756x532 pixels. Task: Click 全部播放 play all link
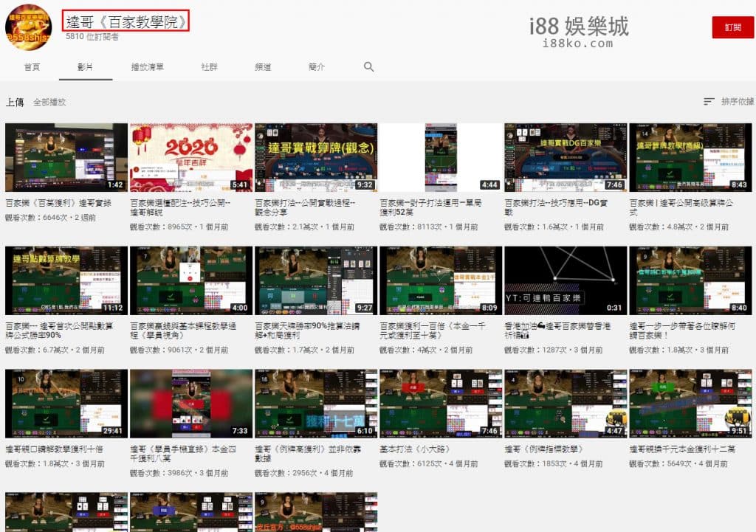pos(49,102)
